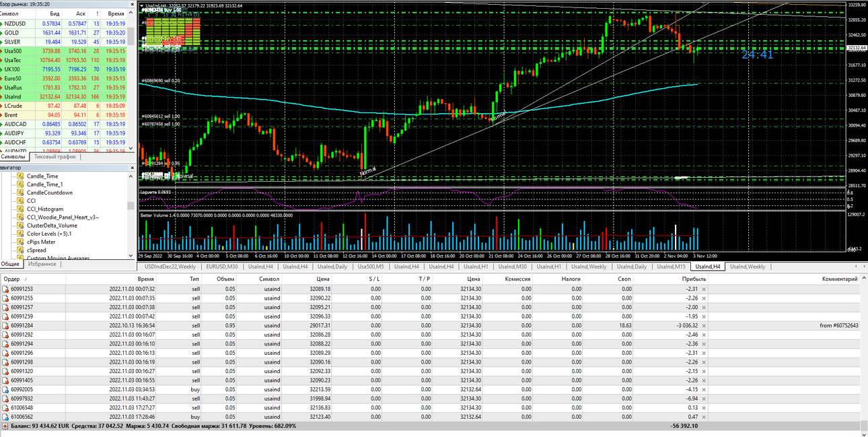
Task: Click comment text from #60752643
Action: click(x=839, y=325)
